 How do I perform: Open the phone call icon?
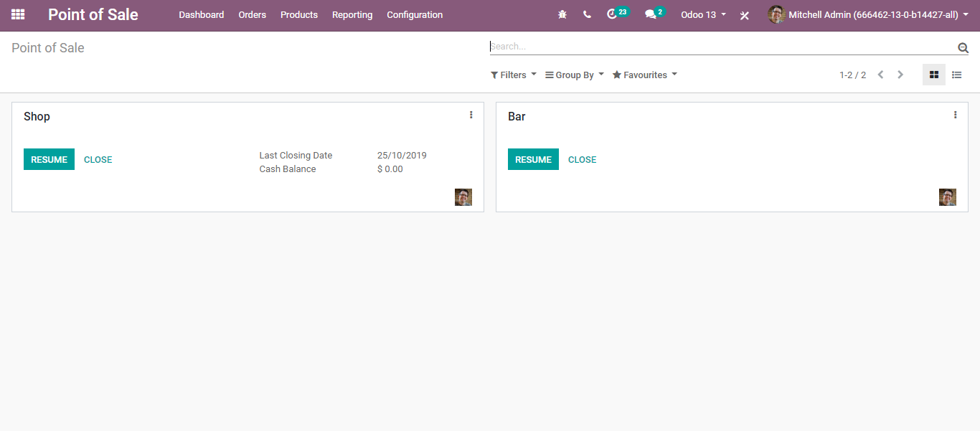tap(587, 14)
